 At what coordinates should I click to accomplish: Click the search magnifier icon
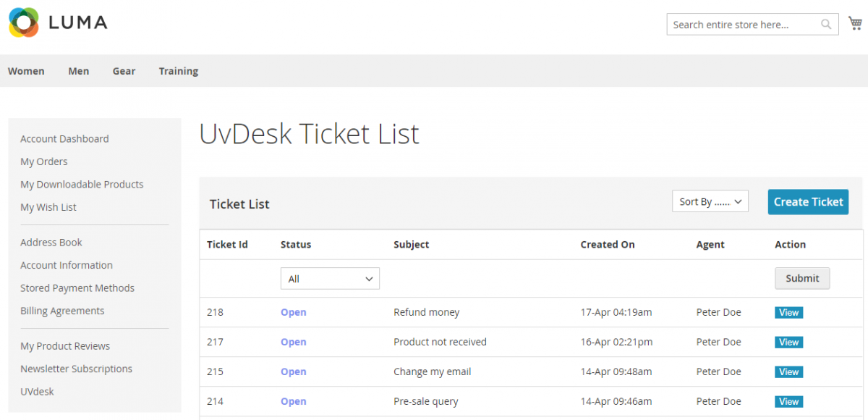point(826,24)
